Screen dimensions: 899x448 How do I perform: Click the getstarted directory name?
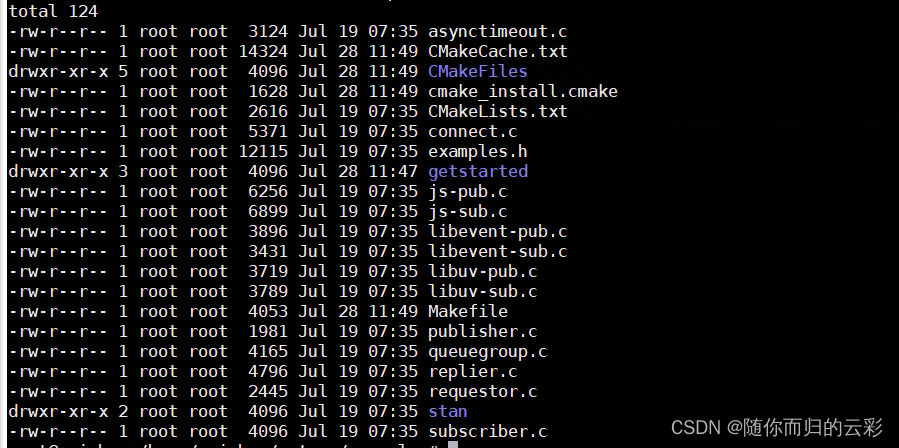477,171
